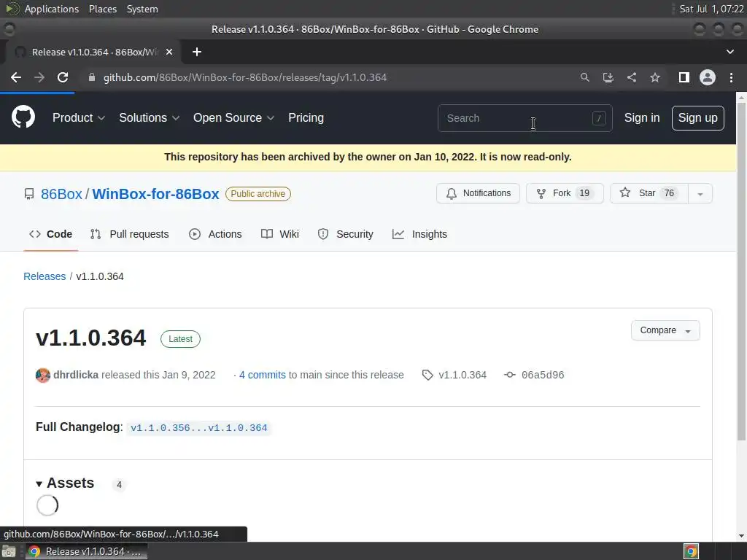Click the GitHub Octocat logo

point(23,117)
